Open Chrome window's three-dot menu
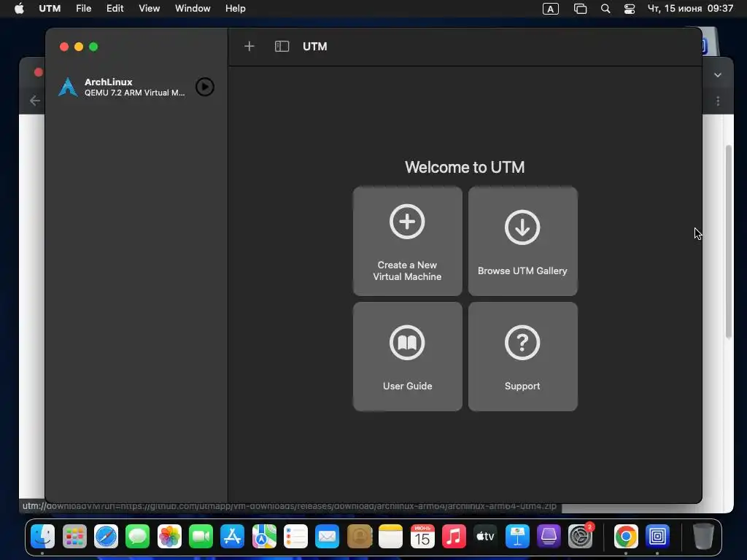This screenshot has width=747, height=560. tap(718, 101)
